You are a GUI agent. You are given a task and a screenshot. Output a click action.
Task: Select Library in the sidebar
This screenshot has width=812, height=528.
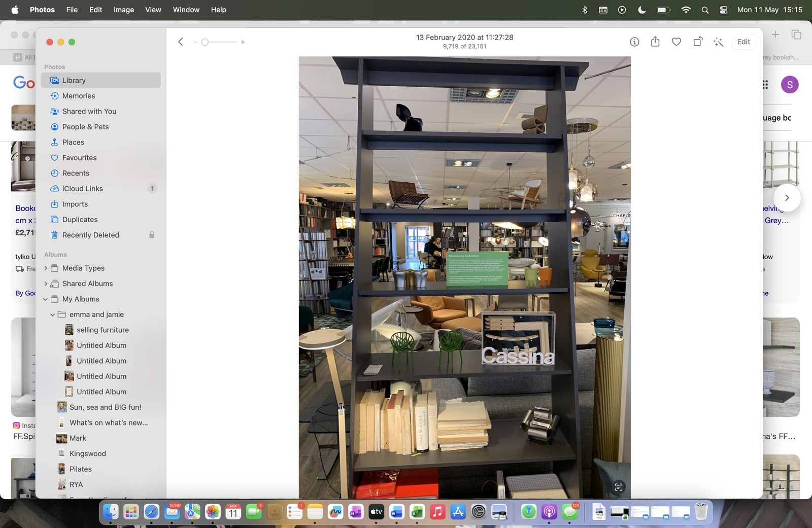click(101, 80)
